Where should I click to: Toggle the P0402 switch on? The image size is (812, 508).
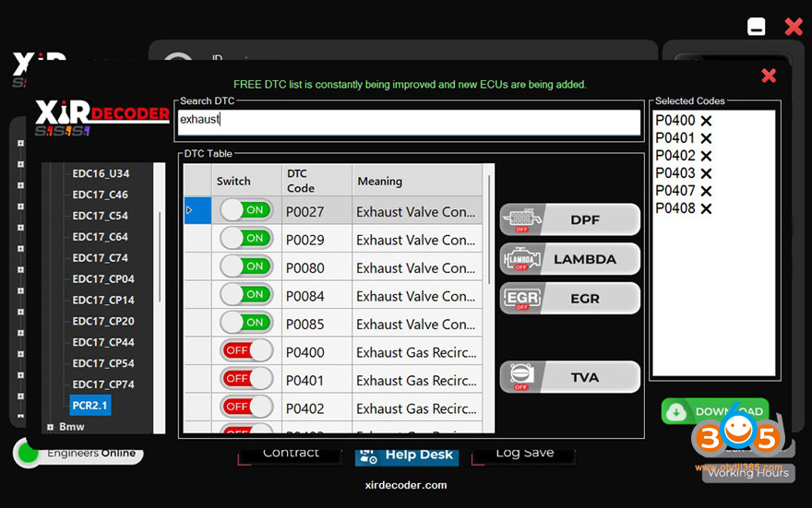[246, 407]
